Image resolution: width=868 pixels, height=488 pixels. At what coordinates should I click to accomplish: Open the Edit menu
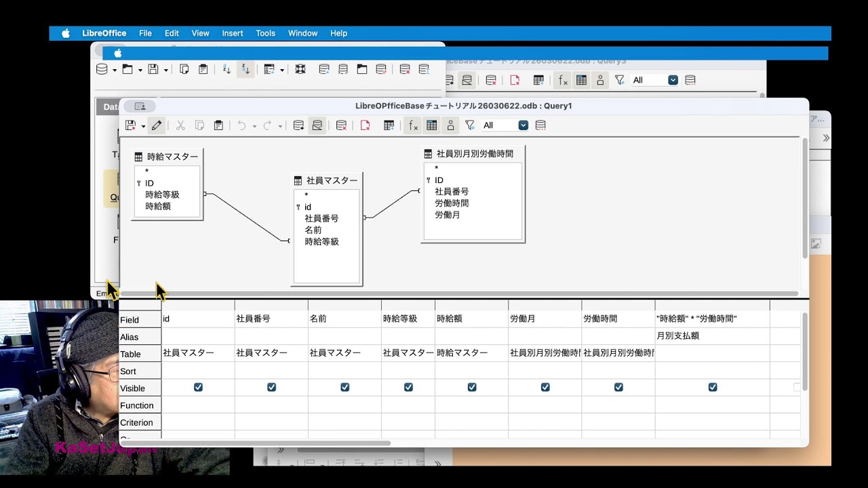pos(172,33)
